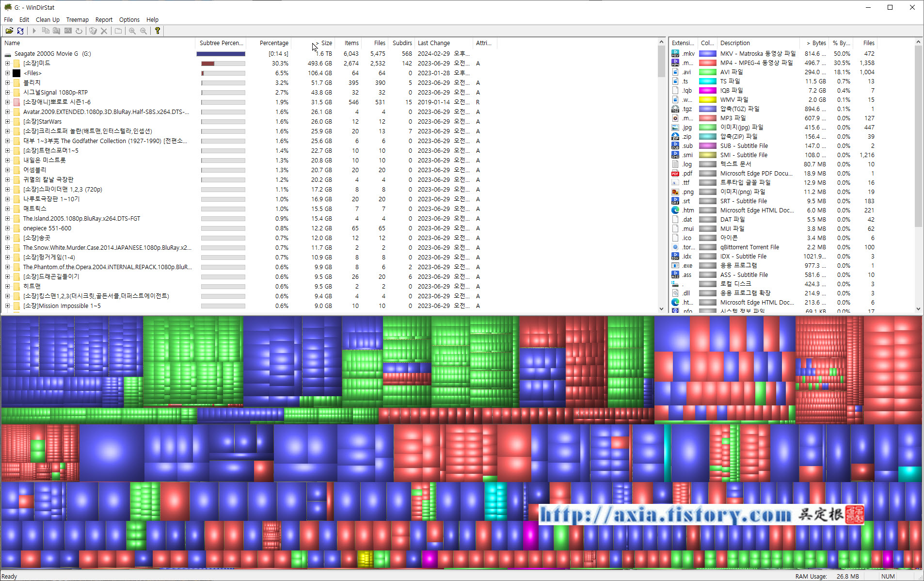
Task: Click the yellow color swatch for WMV
Action: pyautogui.click(x=708, y=100)
